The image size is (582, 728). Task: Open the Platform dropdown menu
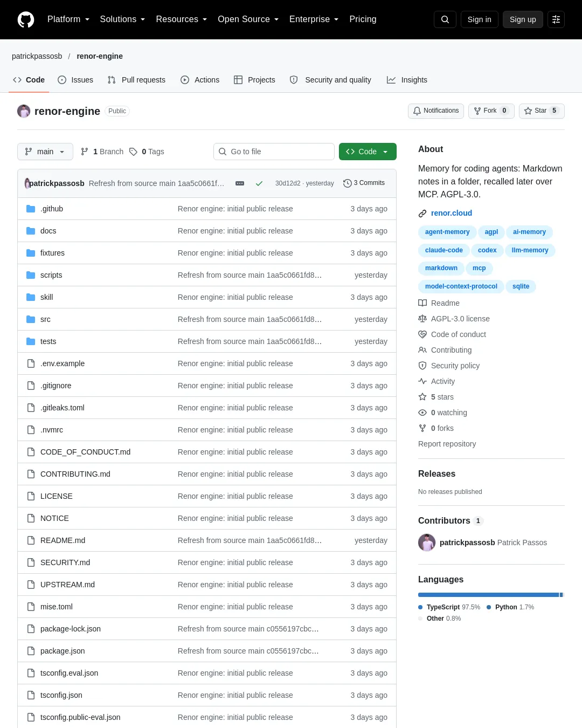click(68, 19)
